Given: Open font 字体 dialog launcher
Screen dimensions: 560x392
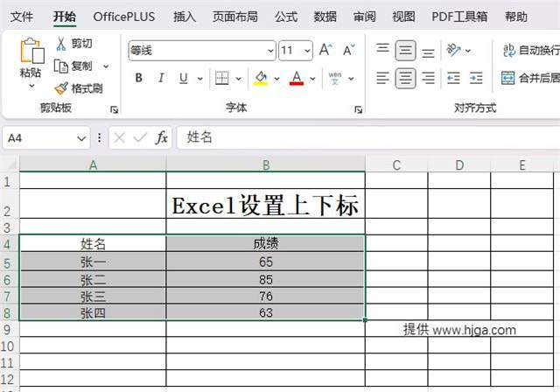Looking at the screenshot, I should 358,109.
